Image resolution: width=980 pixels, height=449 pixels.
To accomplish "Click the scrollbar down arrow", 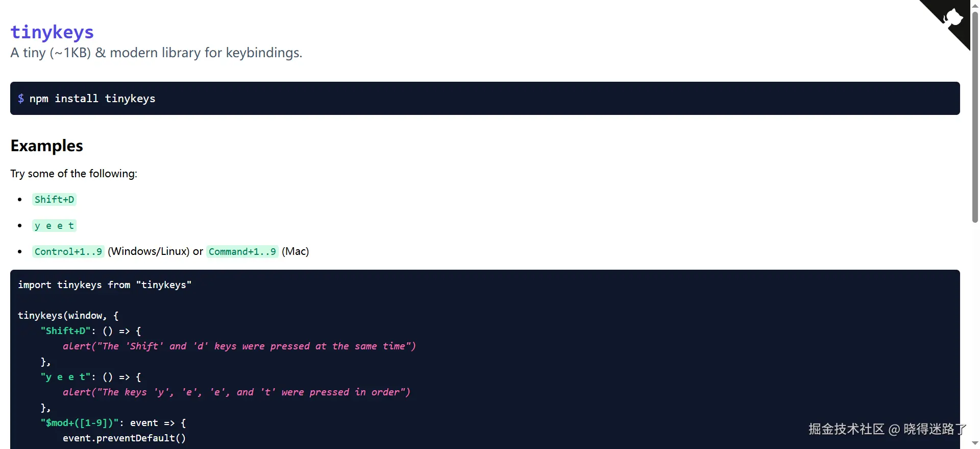I will tap(975, 443).
